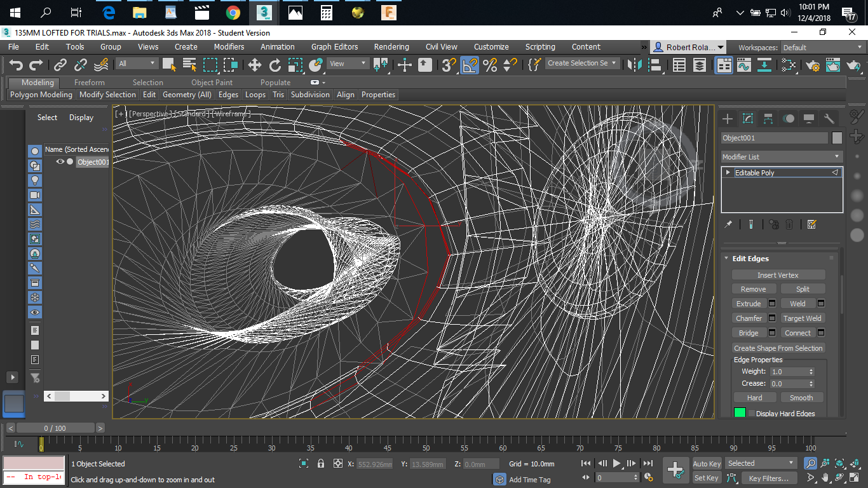Image resolution: width=868 pixels, height=488 pixels.
Task: Open the All selection filter dropdown
Action: pos(137,64)
